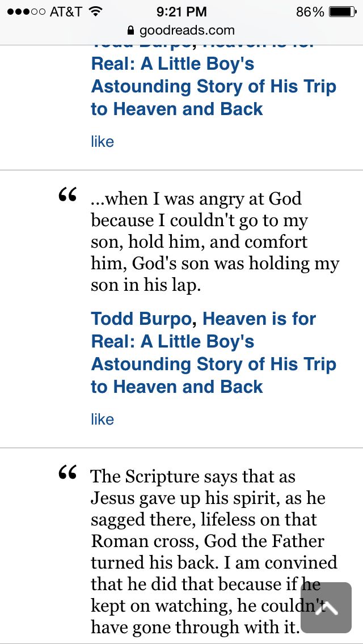Tap the 'God's son was holding my son' line
363x644 pixels.
coord(215,264)
